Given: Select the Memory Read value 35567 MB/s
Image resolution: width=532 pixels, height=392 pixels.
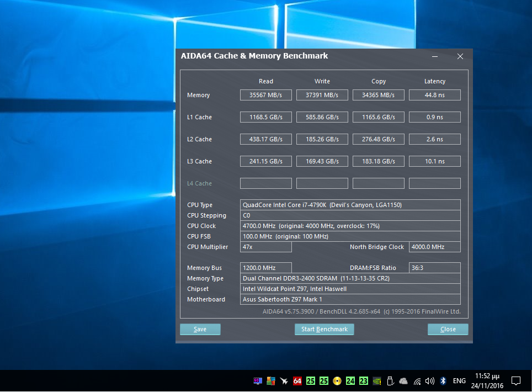Looking at the screenshot, I should click(x=266, y=95).
